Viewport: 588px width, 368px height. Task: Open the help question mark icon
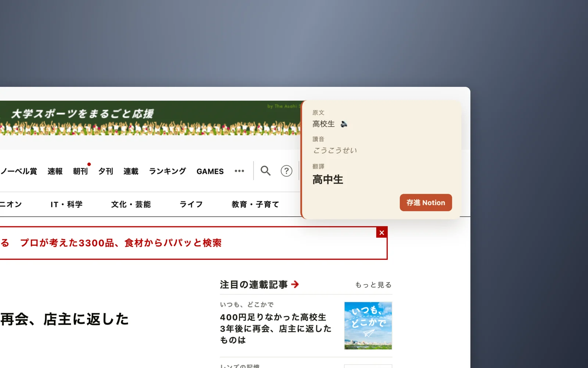tap(286, 171)
